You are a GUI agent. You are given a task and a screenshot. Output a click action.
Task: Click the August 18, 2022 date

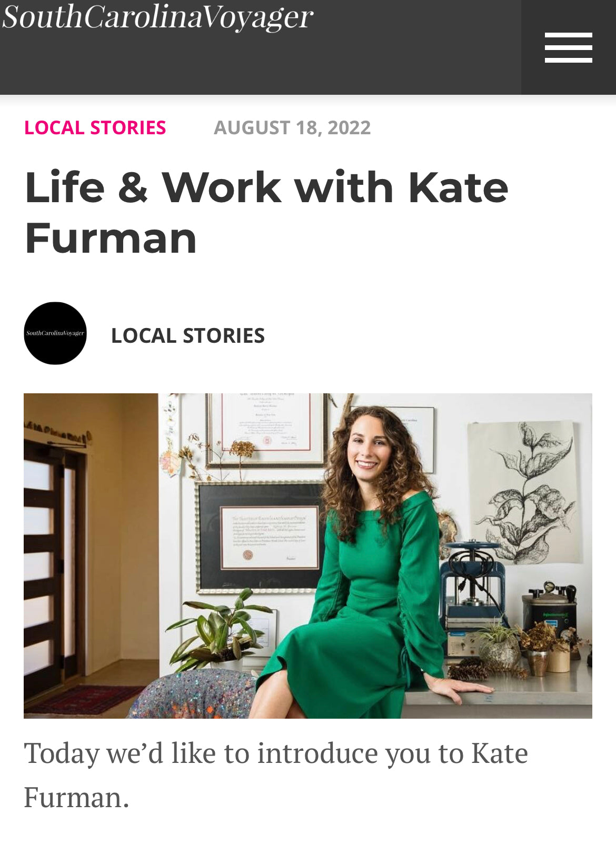292,128
